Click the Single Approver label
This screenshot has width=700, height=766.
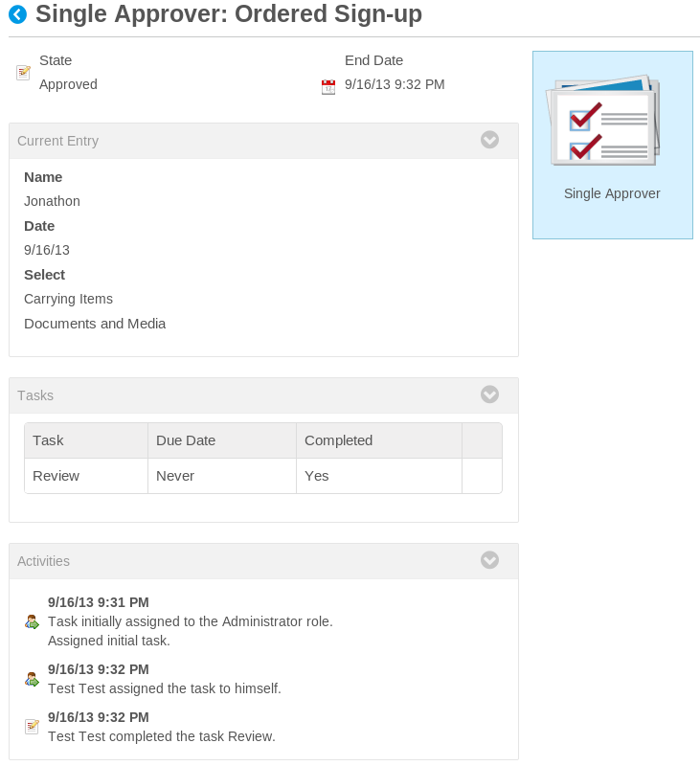click(612, 194)
